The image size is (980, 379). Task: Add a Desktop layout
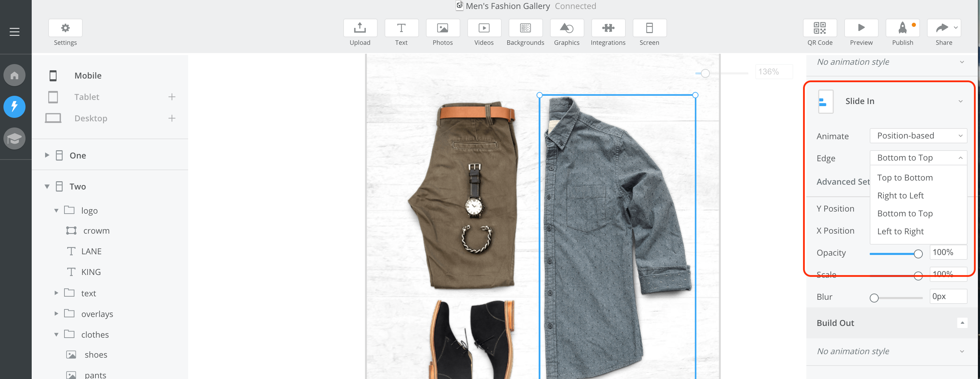click(172, 118)
